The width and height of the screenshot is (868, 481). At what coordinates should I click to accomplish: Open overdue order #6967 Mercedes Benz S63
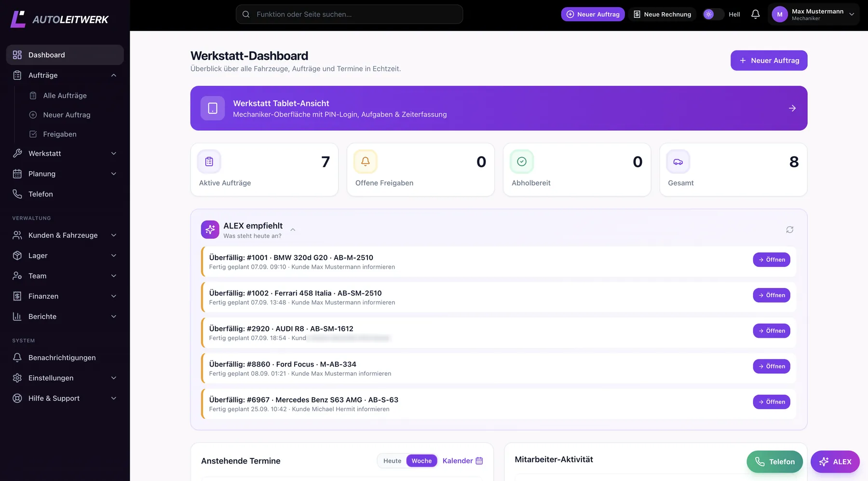[x=771, y=402]
